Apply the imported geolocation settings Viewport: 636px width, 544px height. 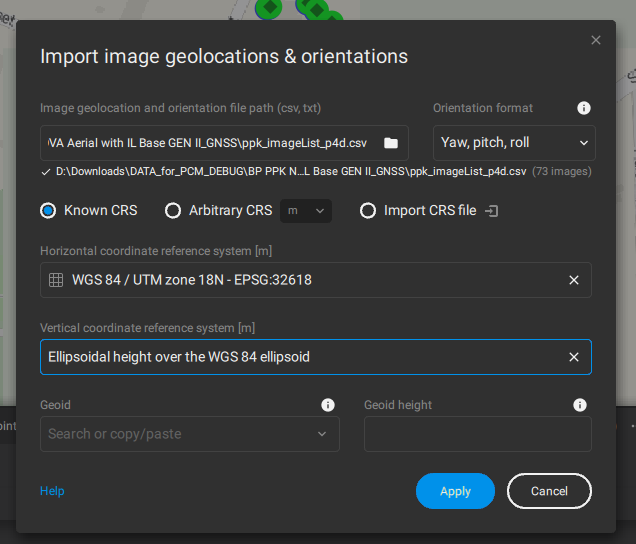(455, 491)
